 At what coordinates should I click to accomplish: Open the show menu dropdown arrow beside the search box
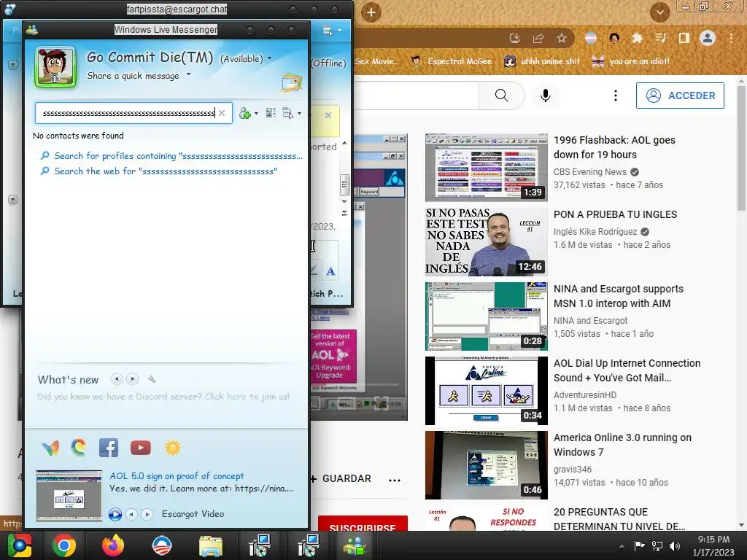click(299, 113)
